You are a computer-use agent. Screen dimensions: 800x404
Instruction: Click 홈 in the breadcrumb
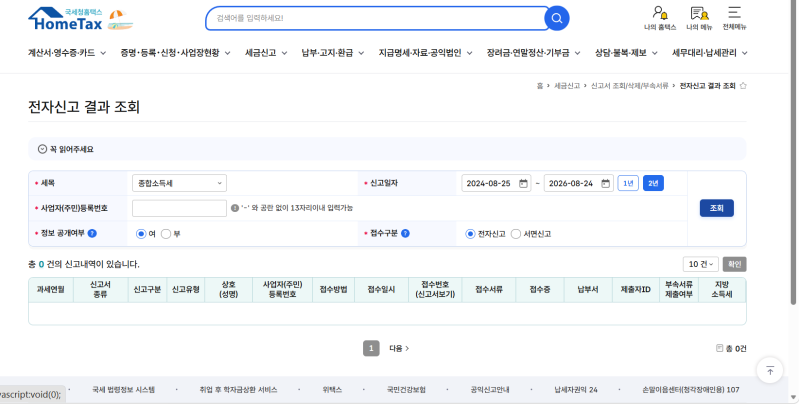coord(540,86)
